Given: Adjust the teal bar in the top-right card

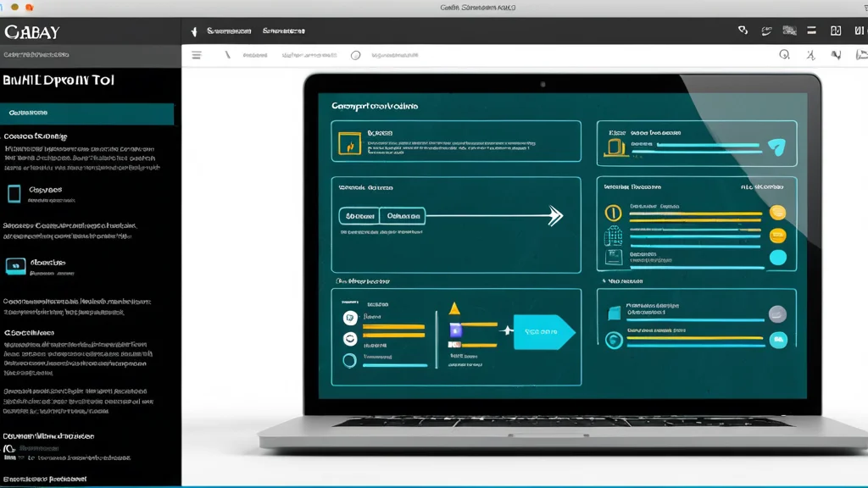Looking at the screenshot, I should pyautogui.click(x=708, y=146).
